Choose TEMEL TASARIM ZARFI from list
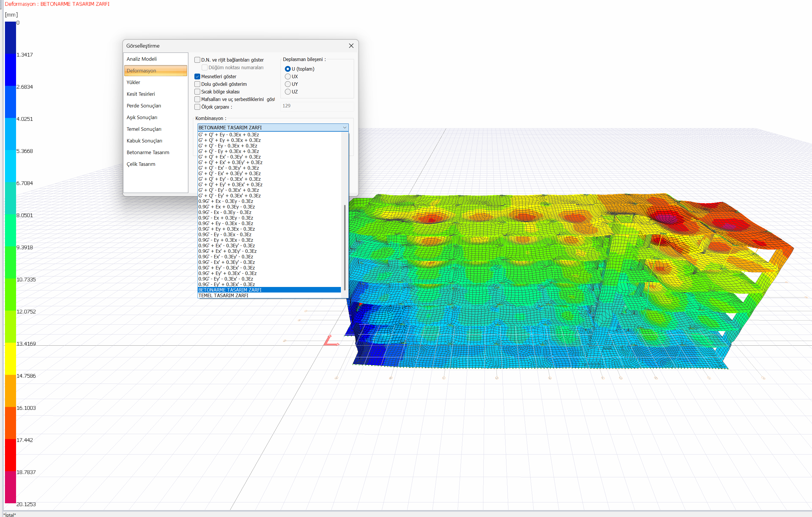 pyautogui.click(x=223, y=295)
